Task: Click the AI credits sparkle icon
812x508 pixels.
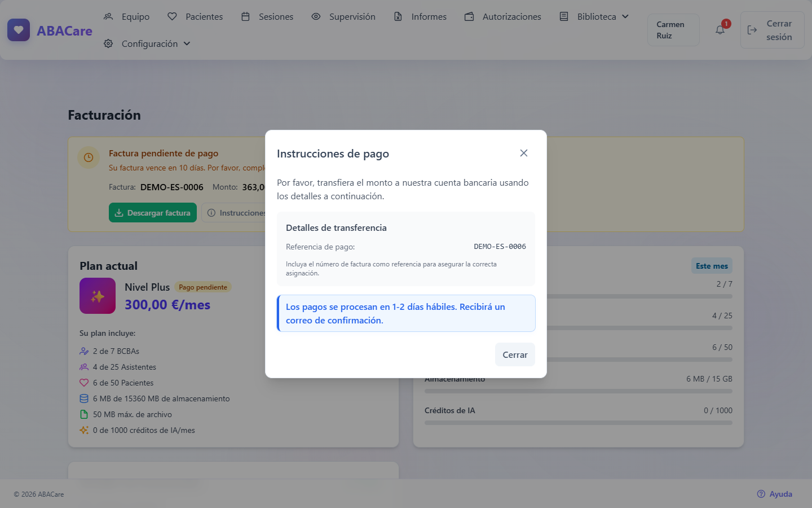Action: 84,430
